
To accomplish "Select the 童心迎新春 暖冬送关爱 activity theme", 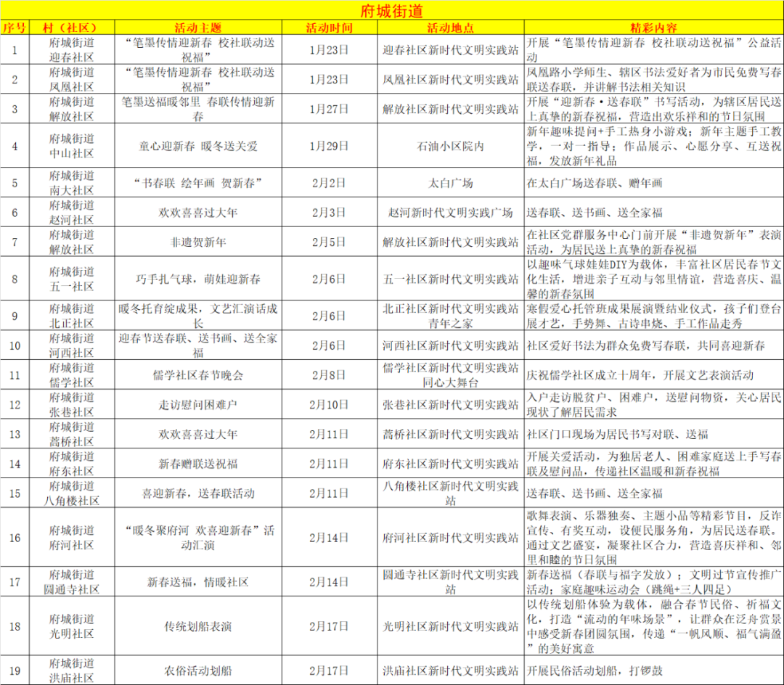I will pos(197,146).
